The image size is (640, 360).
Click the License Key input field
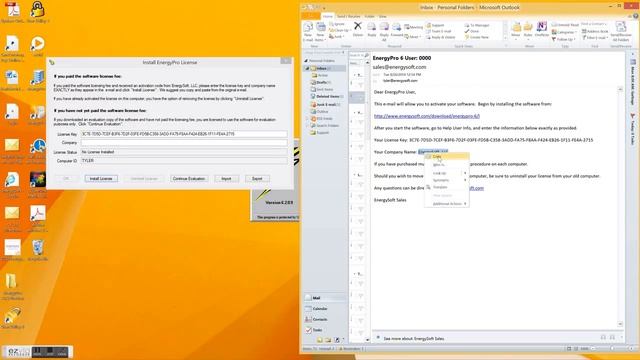click(184, 134)
